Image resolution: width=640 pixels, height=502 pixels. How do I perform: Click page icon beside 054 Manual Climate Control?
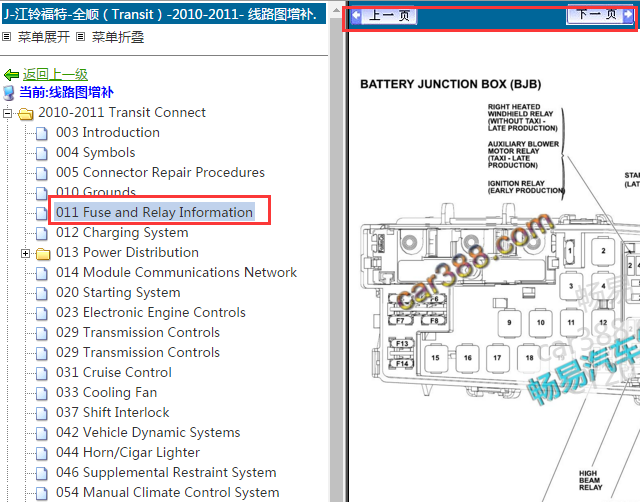pyautogui.click(x=41, y=493)
